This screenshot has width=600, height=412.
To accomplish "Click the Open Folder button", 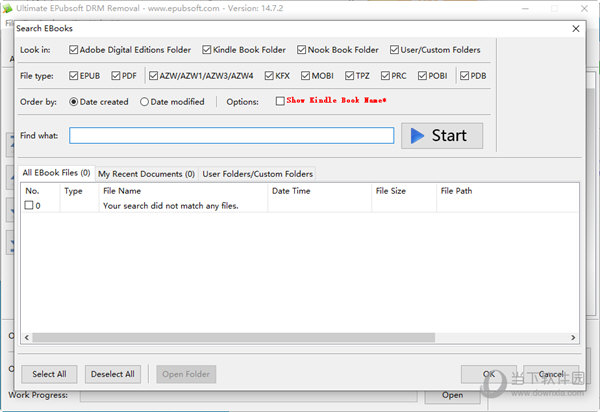I will (186, 374).
